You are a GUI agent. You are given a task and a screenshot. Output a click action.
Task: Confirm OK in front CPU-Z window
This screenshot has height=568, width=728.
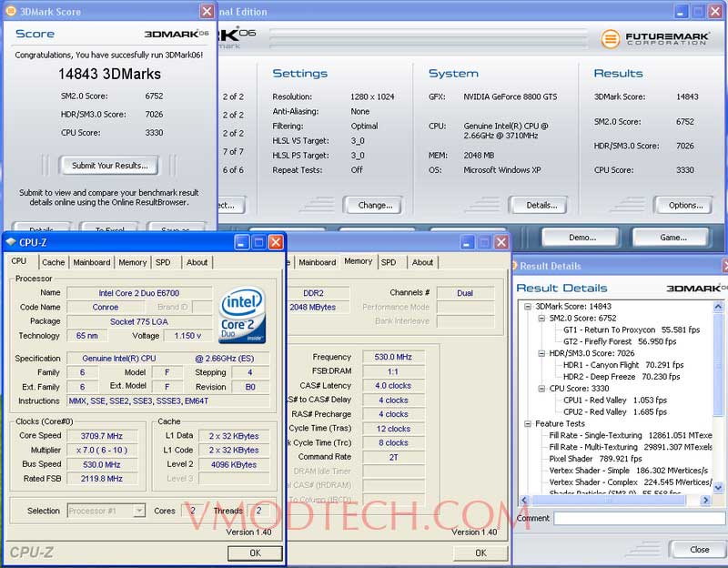[255, 553]
